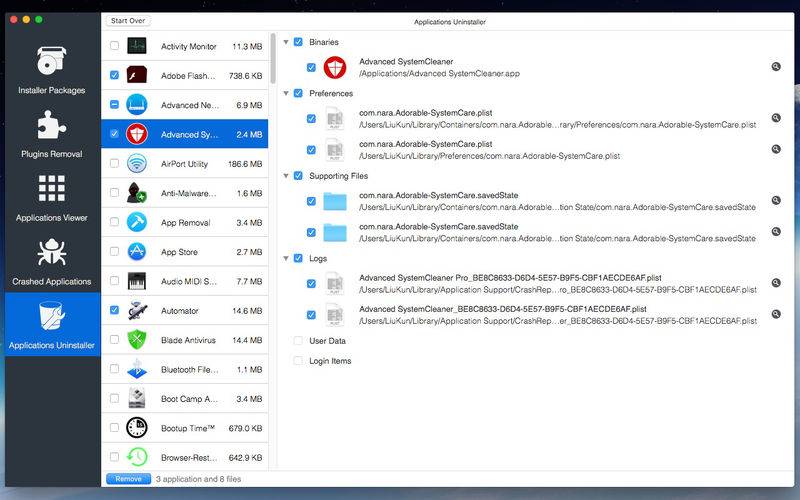This screenshot has width=800, height=500.
Task: Collapse the Logs group triangle
Action: (286, 259)
